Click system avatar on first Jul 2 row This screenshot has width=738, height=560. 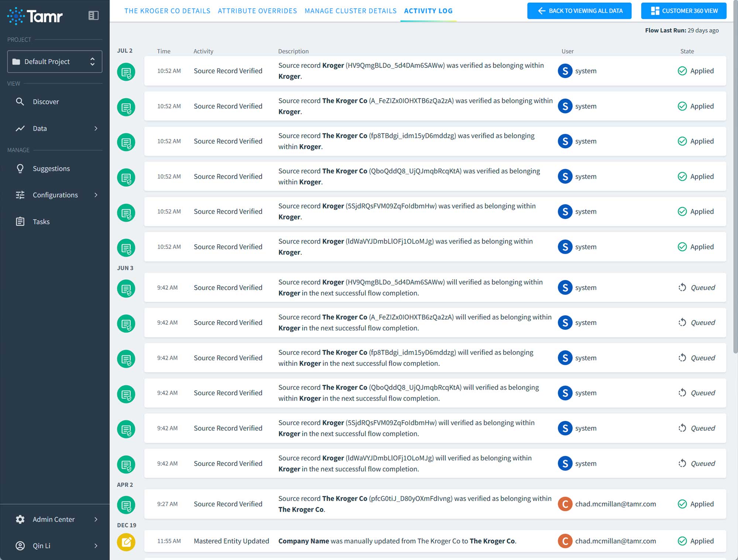(565, 71)
